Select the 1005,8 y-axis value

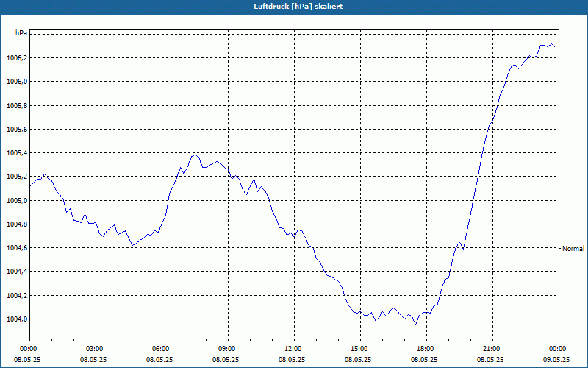point(17,105)
